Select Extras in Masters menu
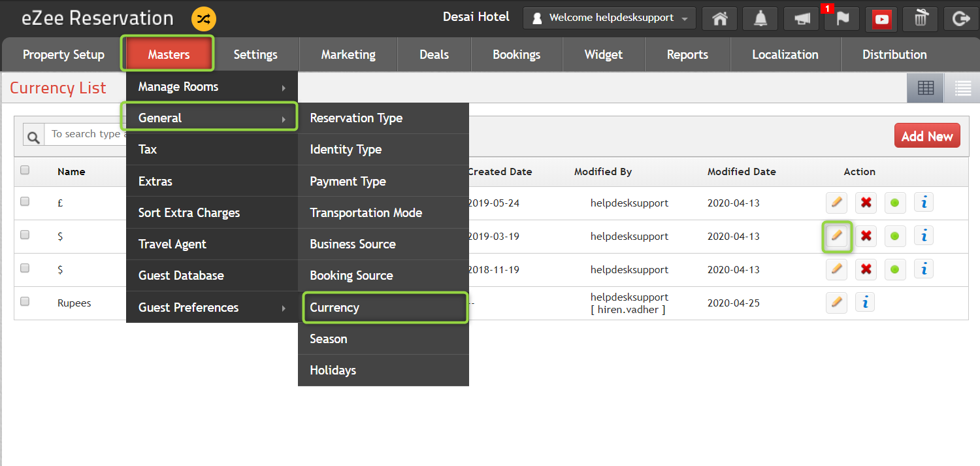This screenshot has width=980, height=466. [212, 181]
